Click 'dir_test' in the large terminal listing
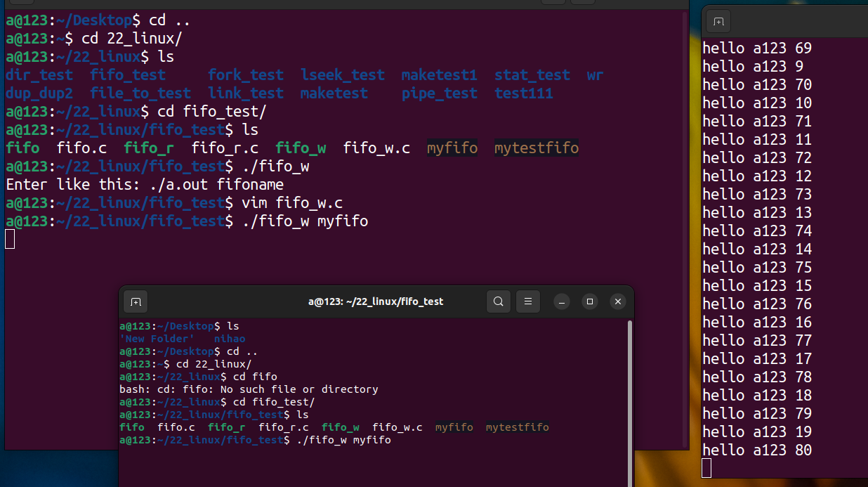The image size is (868, 487). click(39, 75)
